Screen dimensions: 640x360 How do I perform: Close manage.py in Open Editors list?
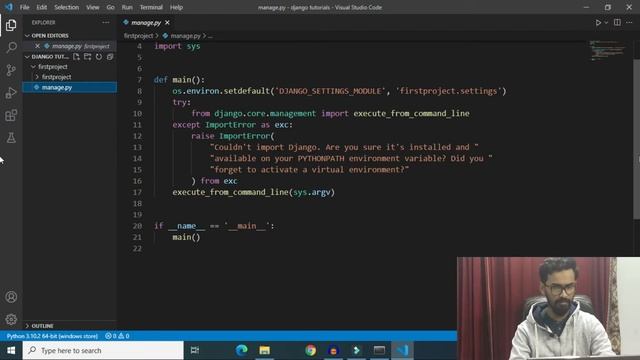[38, 46]
